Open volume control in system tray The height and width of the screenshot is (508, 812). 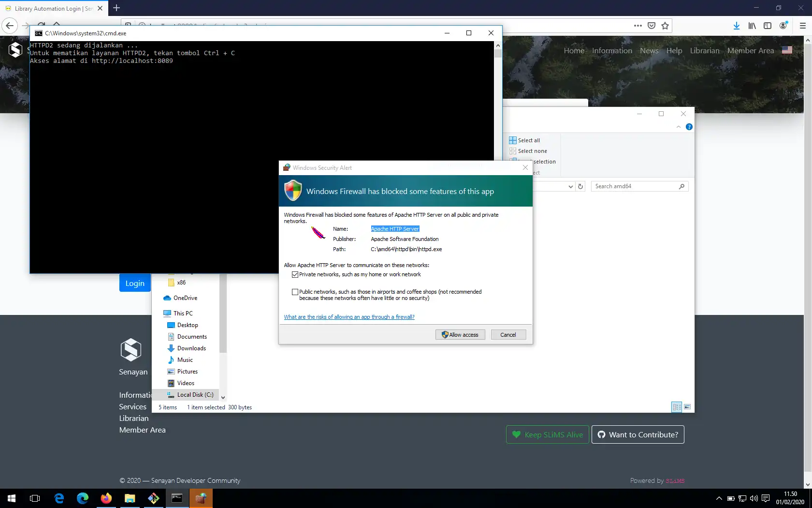tap(754, 498)
